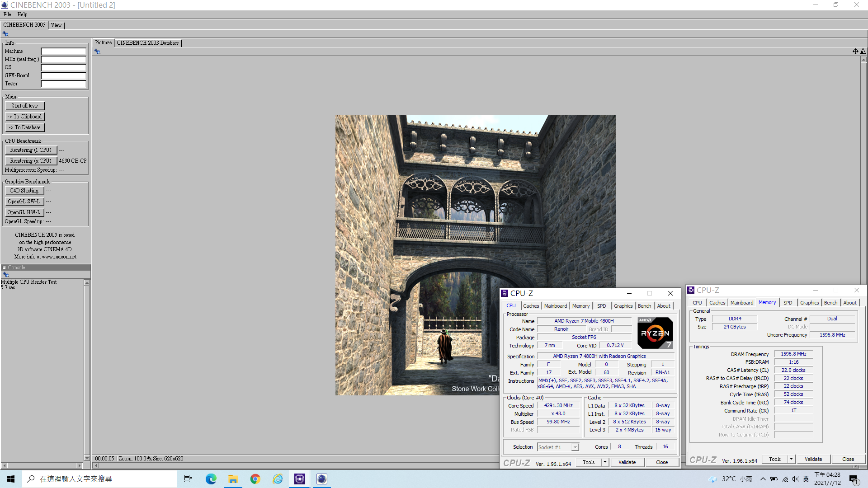Viewport: 868px width, 488px height.
Task: Expand Tools dropdown arrow in rear CPU-Z
Action: 791,459
